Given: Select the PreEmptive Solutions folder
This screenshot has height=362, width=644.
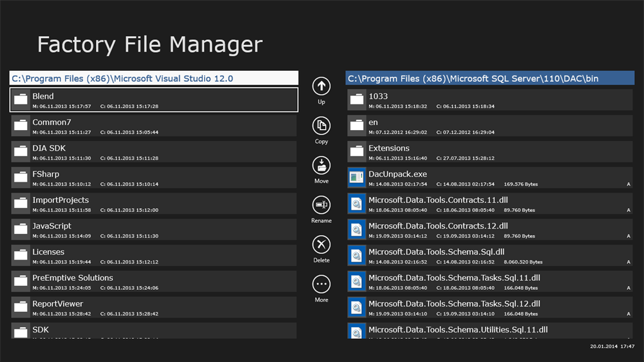Looking at the screenshot, I should 155,281.
